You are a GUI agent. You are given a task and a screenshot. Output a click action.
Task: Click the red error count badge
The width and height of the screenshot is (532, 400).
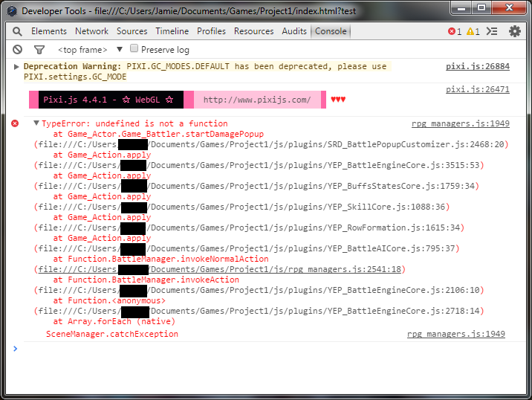pyautogui.click(x=455, y=31)
